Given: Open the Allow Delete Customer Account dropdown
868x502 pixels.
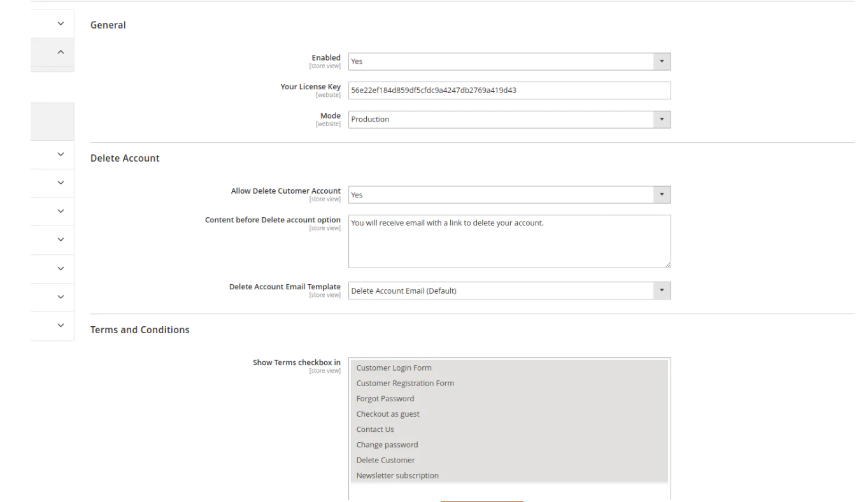Looking at the screenshot, I should point(508,194).
